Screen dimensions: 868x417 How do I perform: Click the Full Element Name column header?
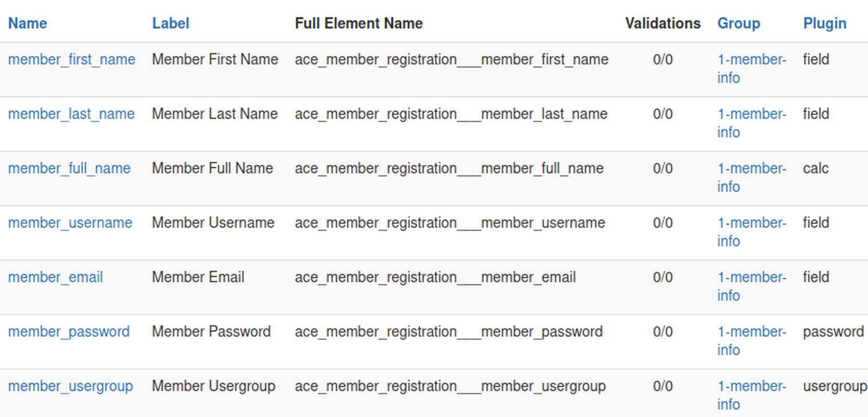coord(358,23)
